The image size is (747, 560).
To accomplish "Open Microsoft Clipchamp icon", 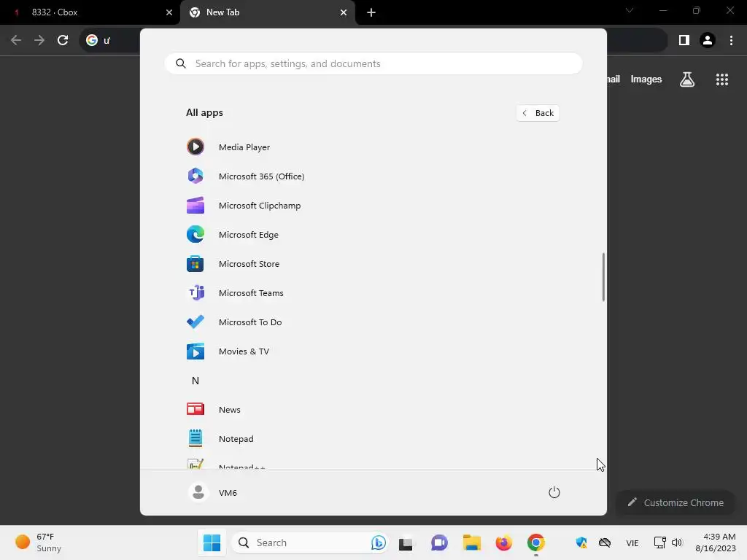I will [x=196, y=205].
